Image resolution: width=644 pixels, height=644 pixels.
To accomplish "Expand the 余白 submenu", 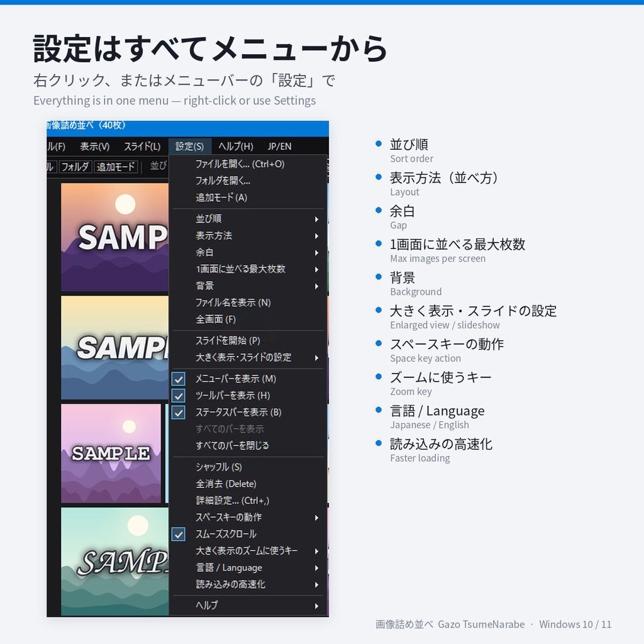I will click(248, 253).
